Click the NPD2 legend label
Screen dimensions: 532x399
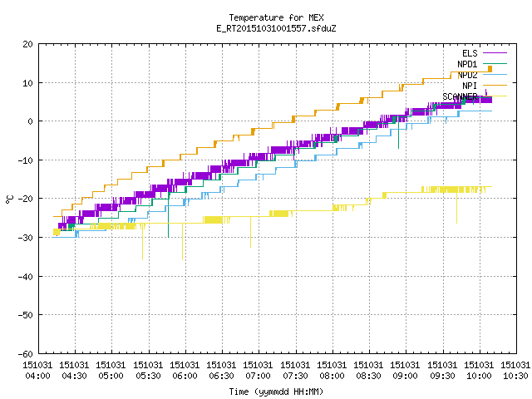click(467, 75)
